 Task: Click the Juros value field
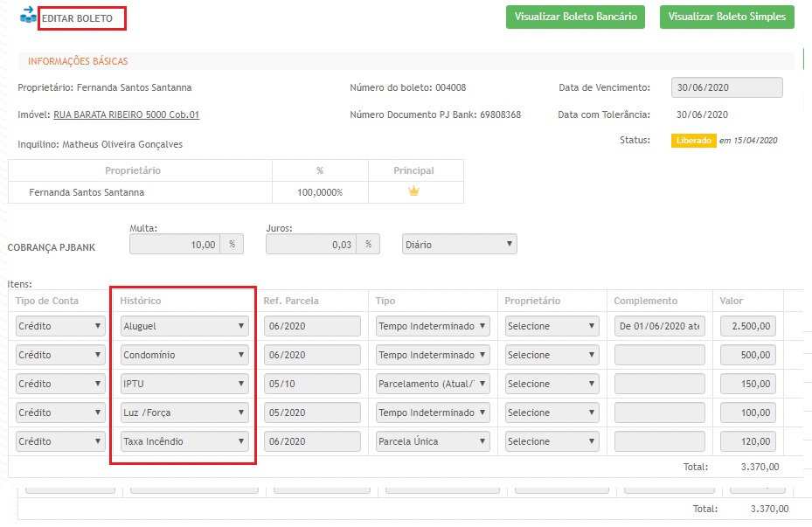click(x=311, y=245)
